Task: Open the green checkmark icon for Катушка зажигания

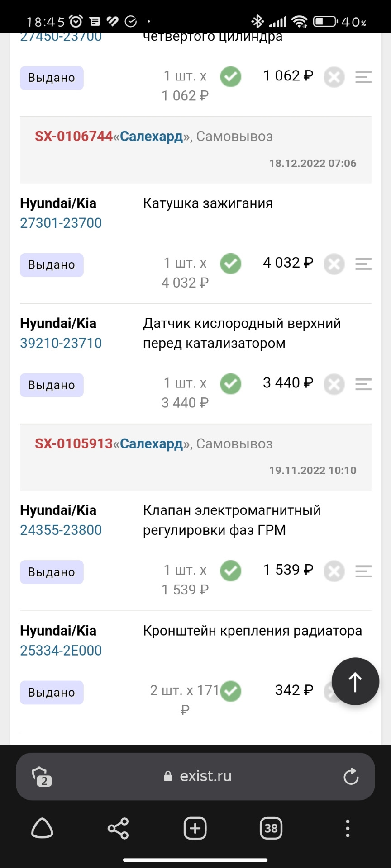Action: pyautogui.click(x=230, y=264)
